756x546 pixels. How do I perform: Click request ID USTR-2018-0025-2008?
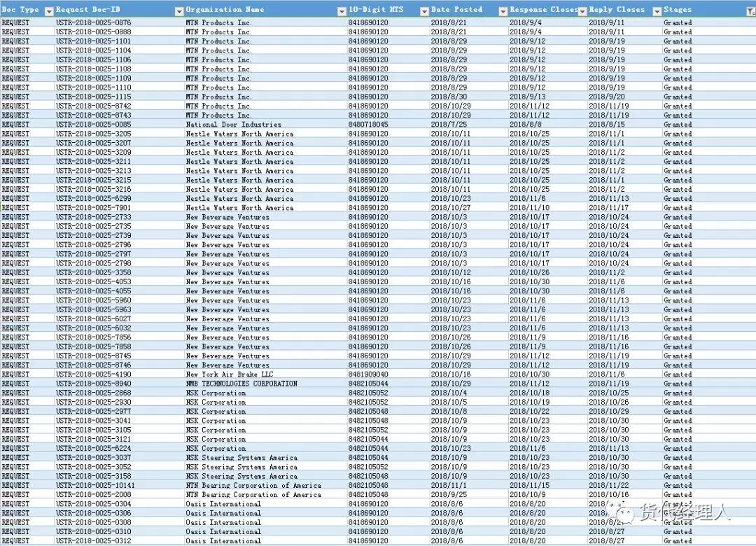coord(94,495)
